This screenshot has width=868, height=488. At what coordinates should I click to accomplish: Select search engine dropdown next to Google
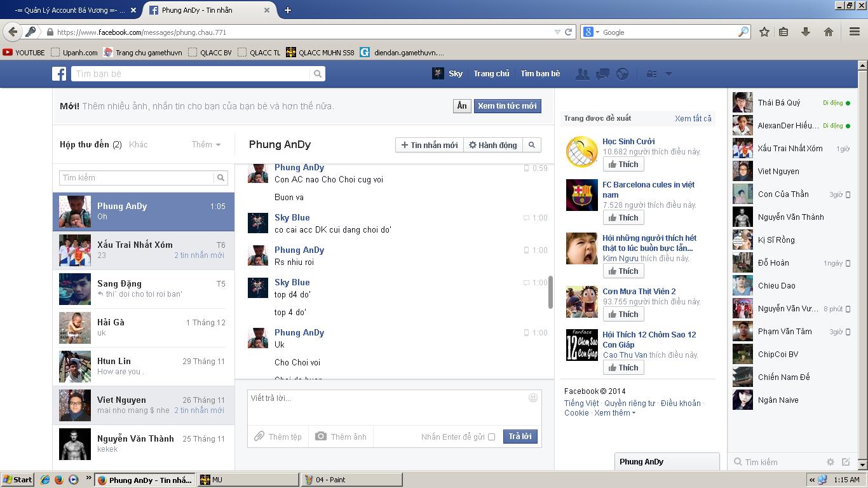(x=591, y=32)
